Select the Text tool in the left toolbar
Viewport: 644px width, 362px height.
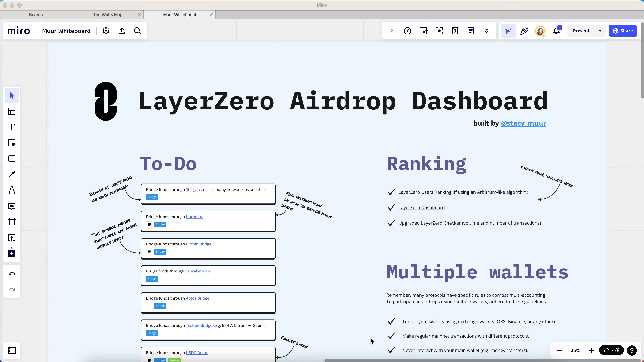tap(12, 127)
